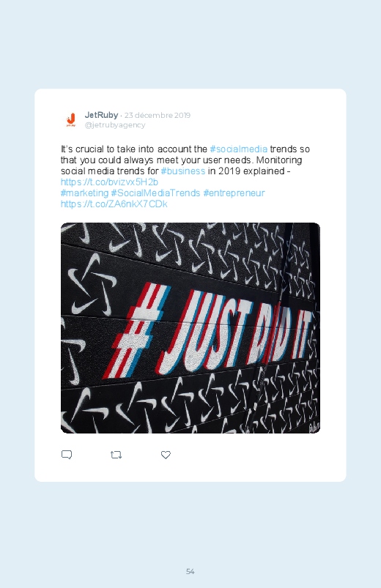Open the #entrepreneur hashtag
This screenshot has width=381, height=588.
234,193
